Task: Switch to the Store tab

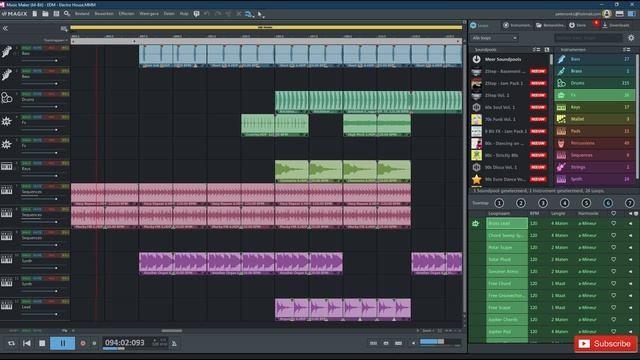Action: coord(578,25)
